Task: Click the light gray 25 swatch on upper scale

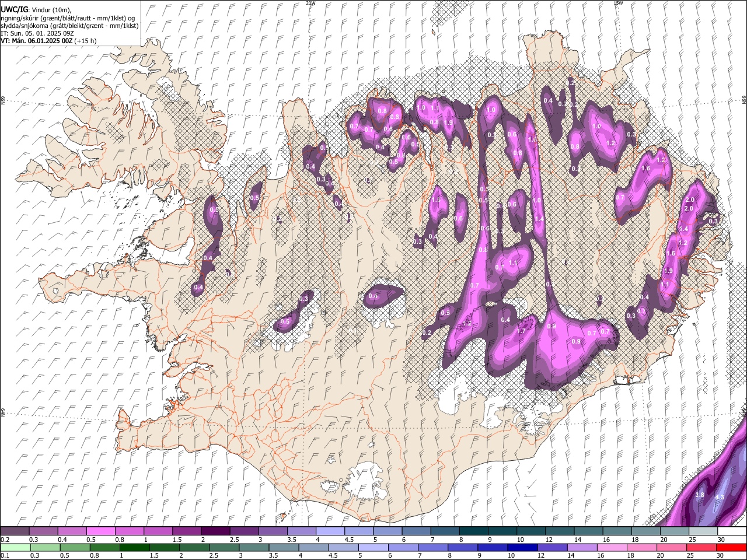Action: click(703, 531)
